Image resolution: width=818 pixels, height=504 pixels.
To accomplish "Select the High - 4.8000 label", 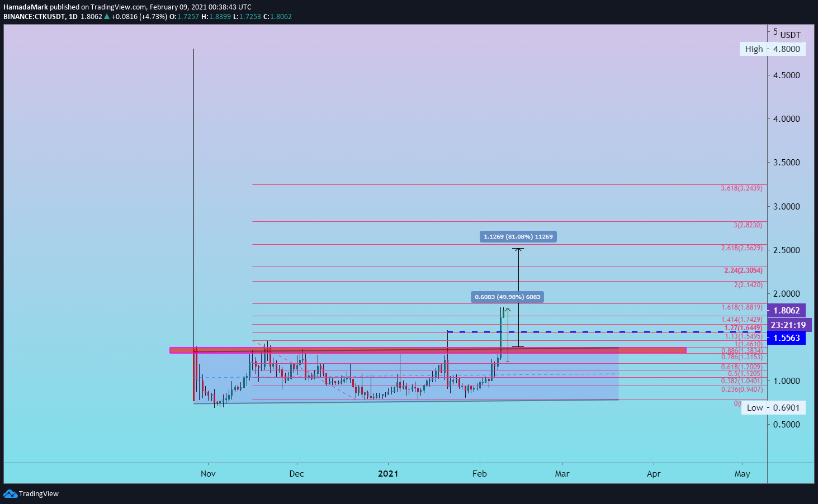I will 772,49.
